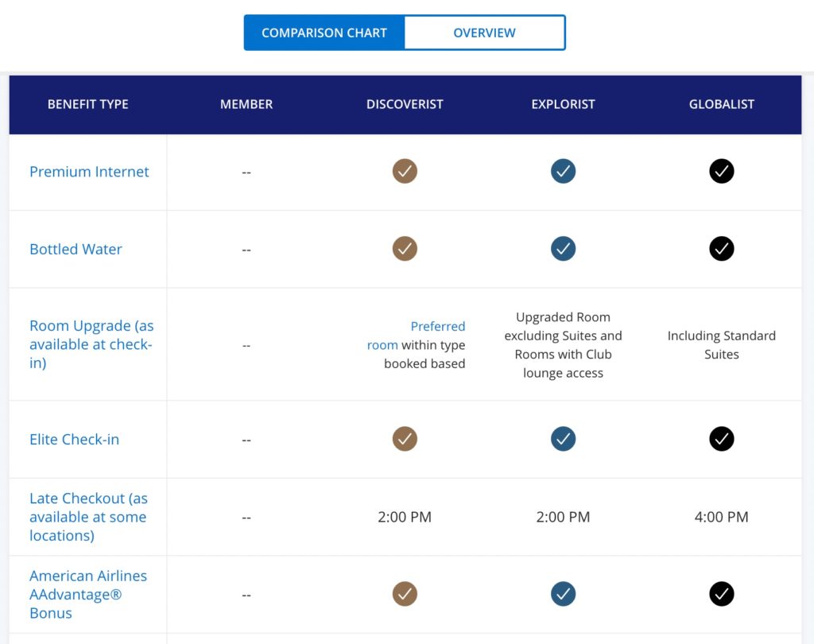Screen dimensions: 814x644
Task: Open the Premium Internet benefit link
Action: [x=89, y=172]
